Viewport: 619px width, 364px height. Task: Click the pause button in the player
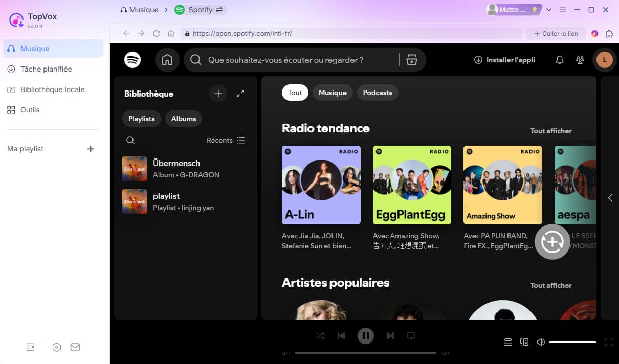tap(365, 336)
